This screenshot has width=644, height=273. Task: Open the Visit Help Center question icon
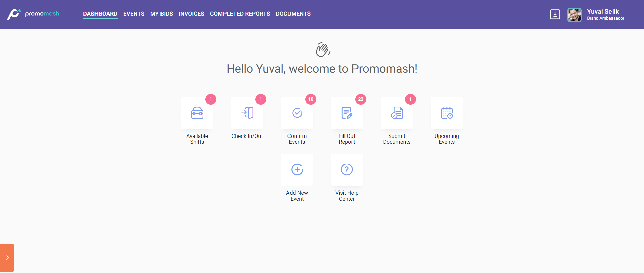coord(347,170)
